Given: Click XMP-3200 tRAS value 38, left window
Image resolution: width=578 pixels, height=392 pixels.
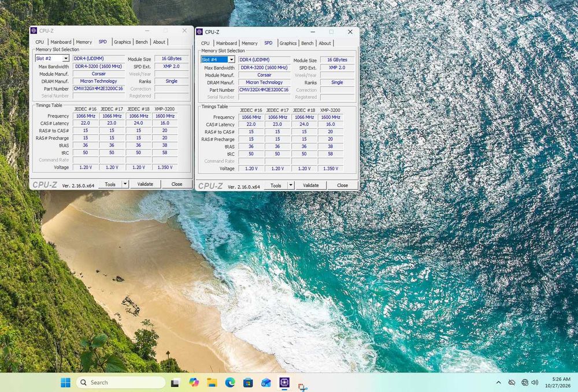Looking at the screenshot, I should (x=165, y=145).
